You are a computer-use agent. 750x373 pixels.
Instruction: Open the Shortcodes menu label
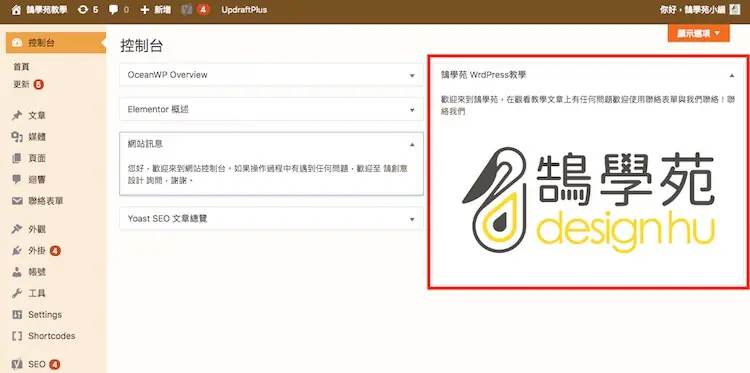52,336
